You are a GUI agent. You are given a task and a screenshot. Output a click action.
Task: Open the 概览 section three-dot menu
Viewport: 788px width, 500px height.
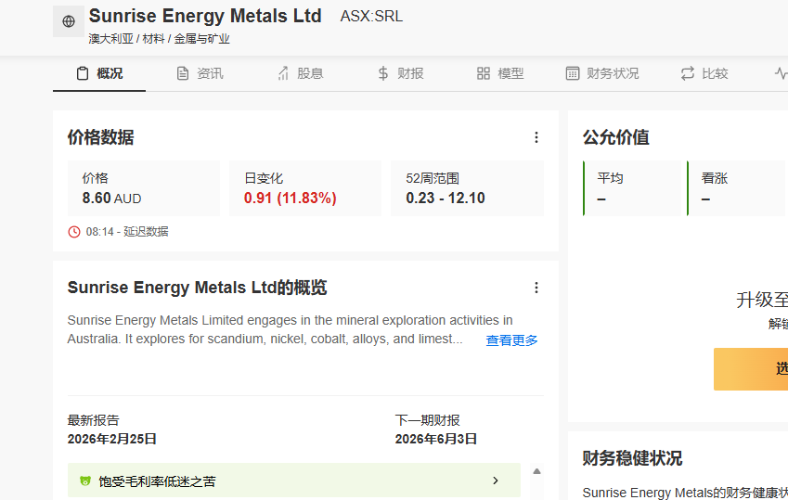click(x=536, y=288)
